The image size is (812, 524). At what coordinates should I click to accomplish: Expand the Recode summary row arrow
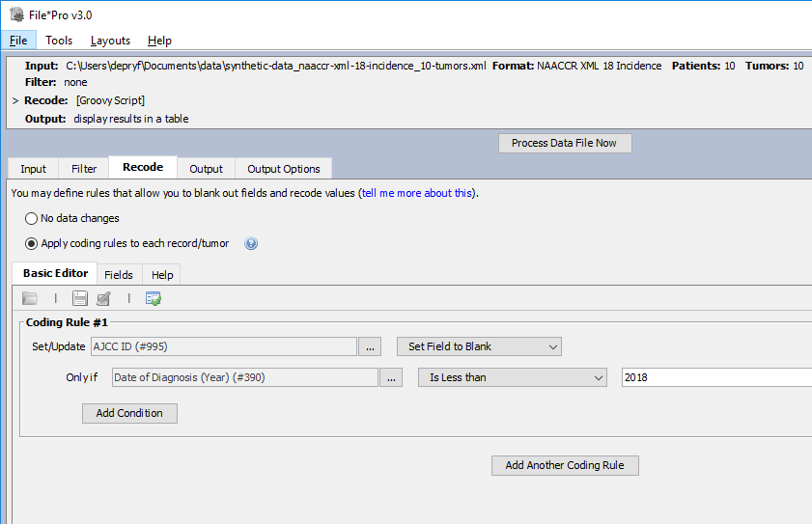coord(15,100)
